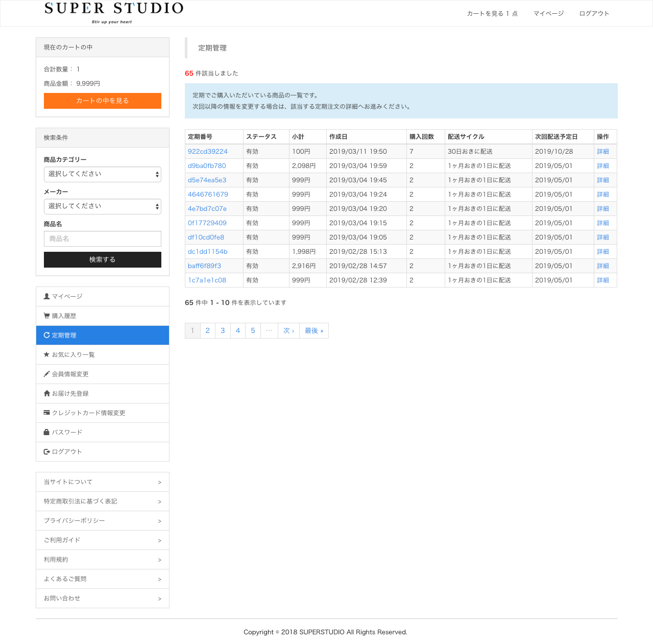The image size is (653, 644).
Task: Click 詳細 for row dc1dd1154b
Action: click(x=603, y=252)
